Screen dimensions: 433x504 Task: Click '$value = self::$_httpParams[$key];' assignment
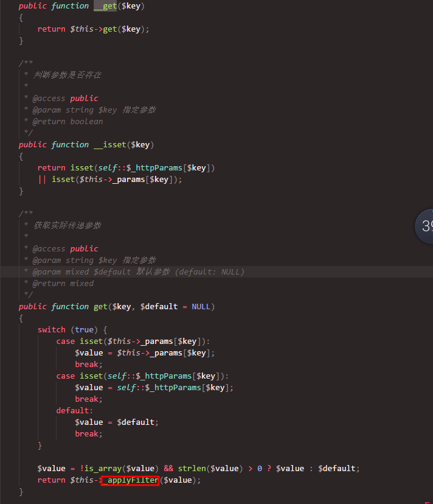[154, 388]
